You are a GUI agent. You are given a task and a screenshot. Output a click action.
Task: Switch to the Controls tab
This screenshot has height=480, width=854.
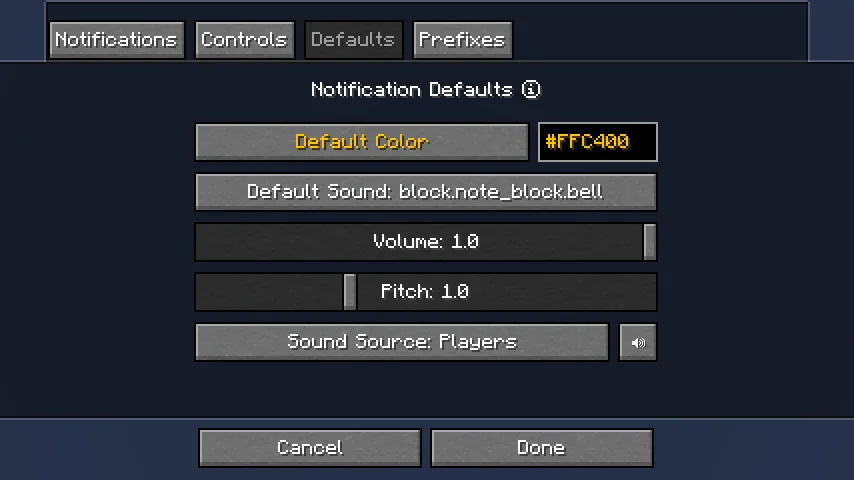tap(245, 40)
